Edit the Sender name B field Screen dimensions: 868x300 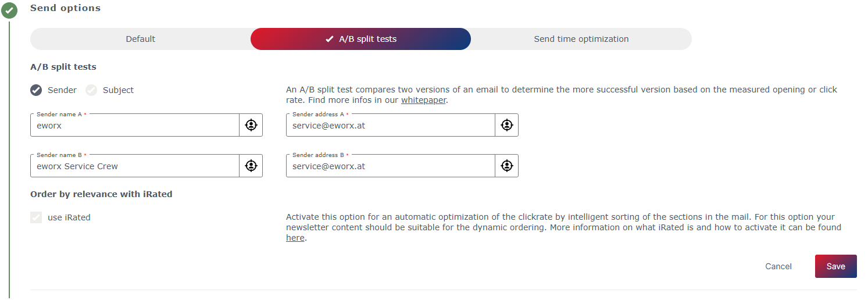(x=135, y=166)
